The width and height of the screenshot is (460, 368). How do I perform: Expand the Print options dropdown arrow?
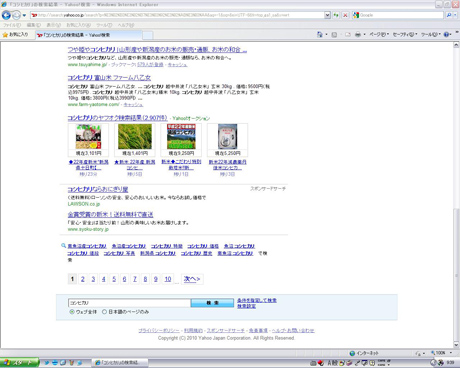(x=364, y=34)
